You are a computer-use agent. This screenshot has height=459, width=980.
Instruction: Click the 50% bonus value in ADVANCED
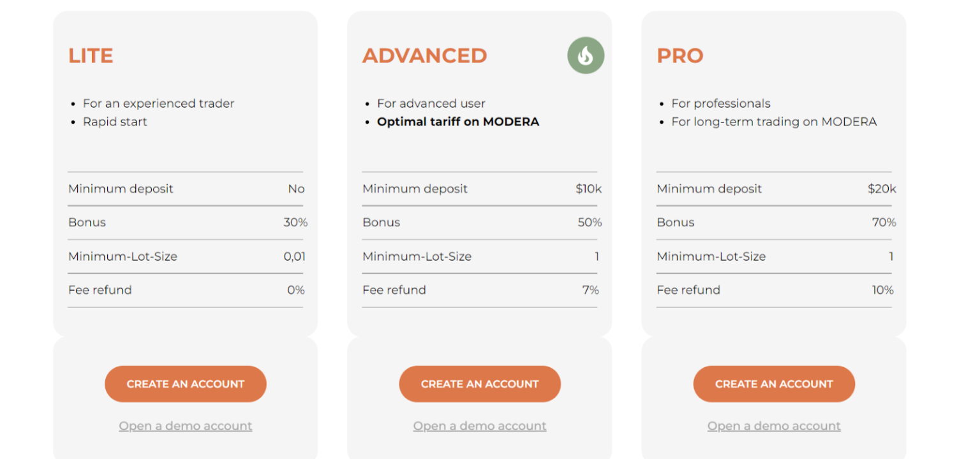pyautogui.click(x=590, y=222)
